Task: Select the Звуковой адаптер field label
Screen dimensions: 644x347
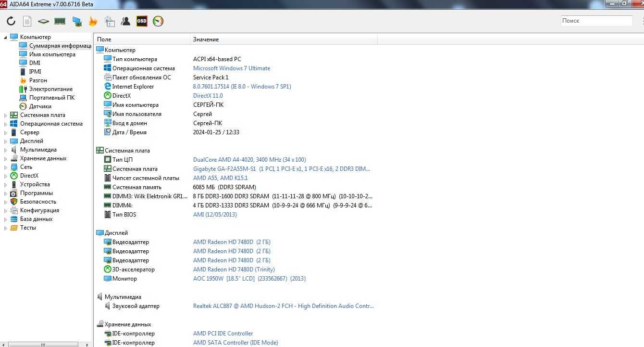Action: tap(136, 306)
